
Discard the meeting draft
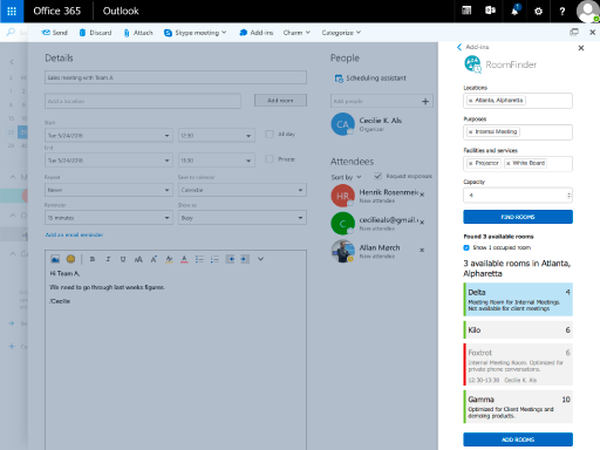pyautogui.click(x=95, y=33)
